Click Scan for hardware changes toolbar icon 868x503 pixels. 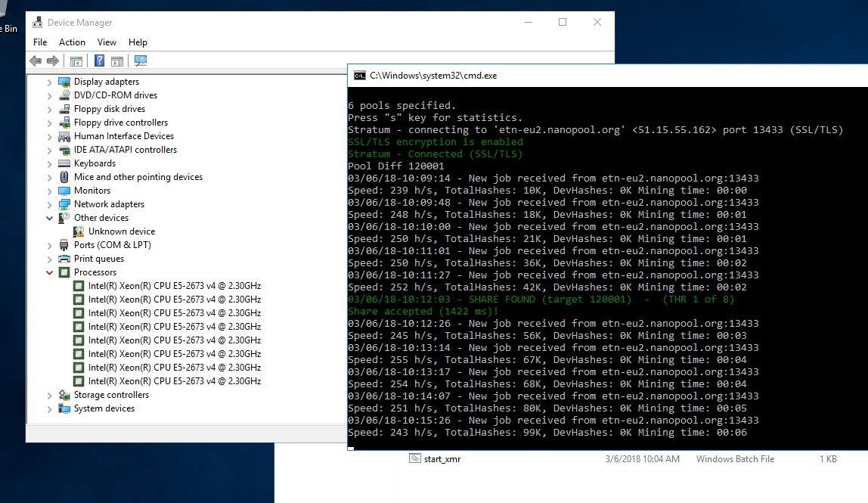point(141,61)
